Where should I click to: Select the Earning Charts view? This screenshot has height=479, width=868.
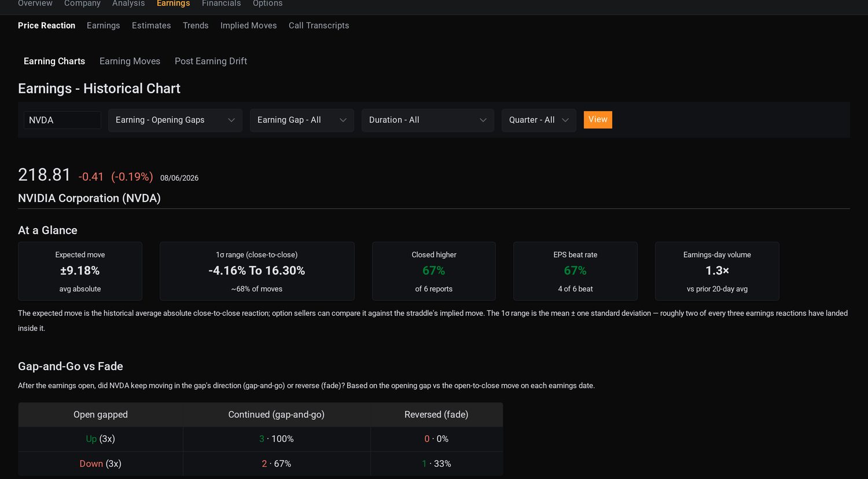pos(54,61)
